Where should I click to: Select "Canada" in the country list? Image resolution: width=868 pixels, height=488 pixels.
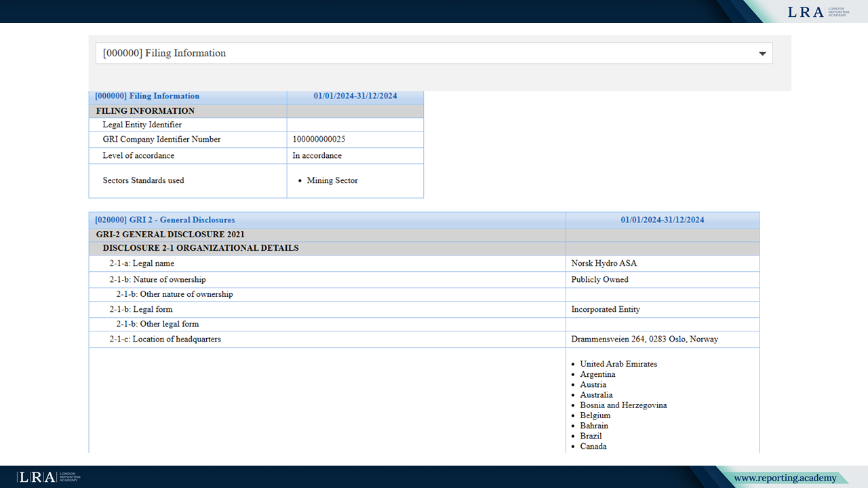(593, 447)
